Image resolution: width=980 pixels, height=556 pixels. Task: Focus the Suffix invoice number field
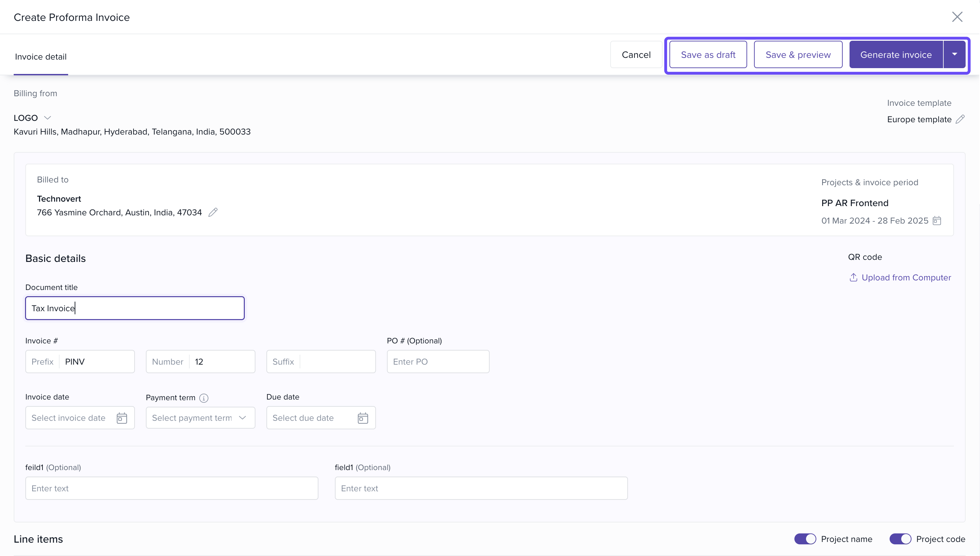pos(337,362)
